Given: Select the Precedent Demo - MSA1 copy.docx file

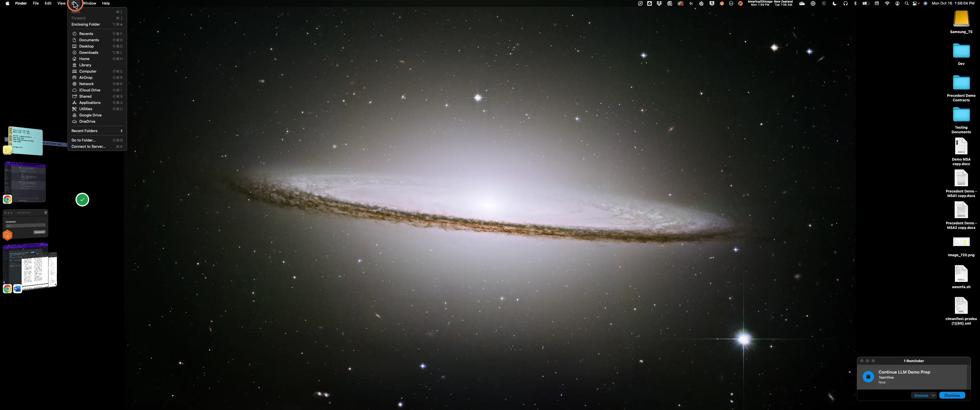Looking at the screenshot, I should click(x=961, y=178).
